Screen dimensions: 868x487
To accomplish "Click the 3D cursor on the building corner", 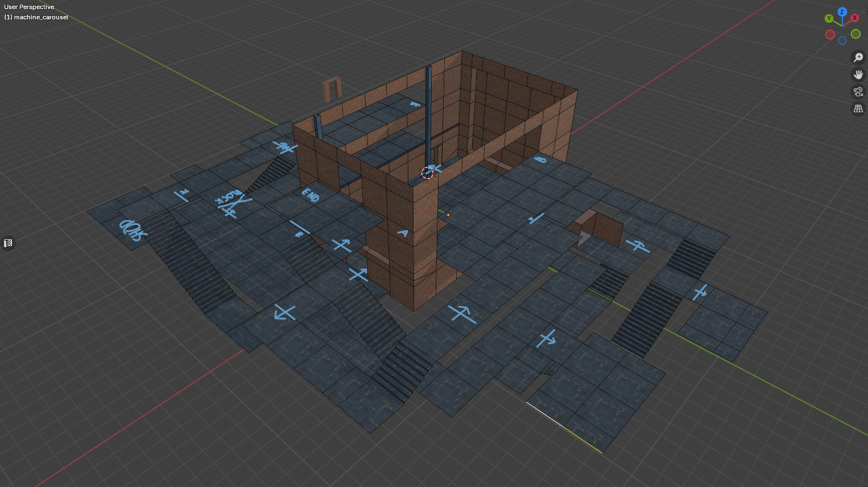I will click(427, 173).
